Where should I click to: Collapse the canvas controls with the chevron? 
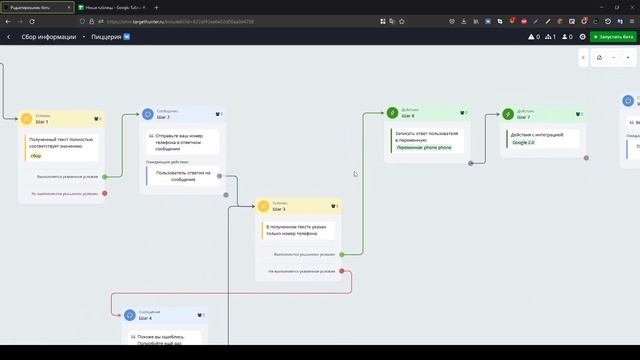pos(583,58)
